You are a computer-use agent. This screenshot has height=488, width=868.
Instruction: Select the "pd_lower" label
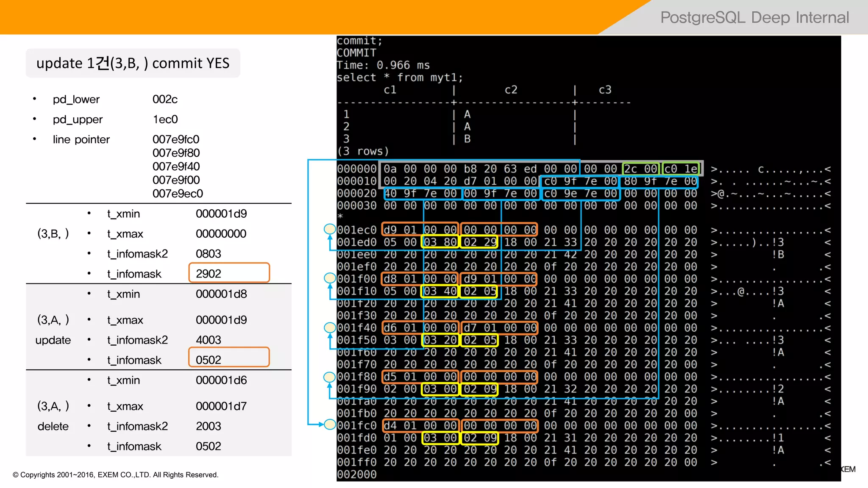[76, 99]
